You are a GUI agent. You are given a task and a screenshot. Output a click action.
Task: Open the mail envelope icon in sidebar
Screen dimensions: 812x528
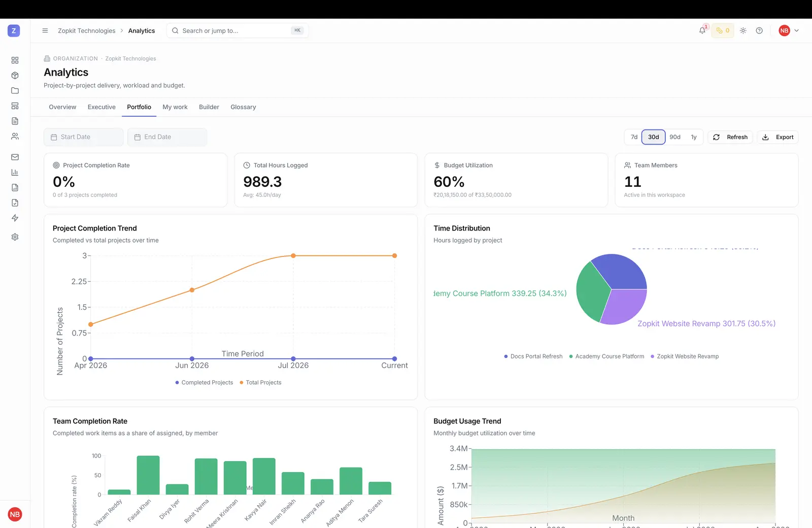[x=15, y=157]
